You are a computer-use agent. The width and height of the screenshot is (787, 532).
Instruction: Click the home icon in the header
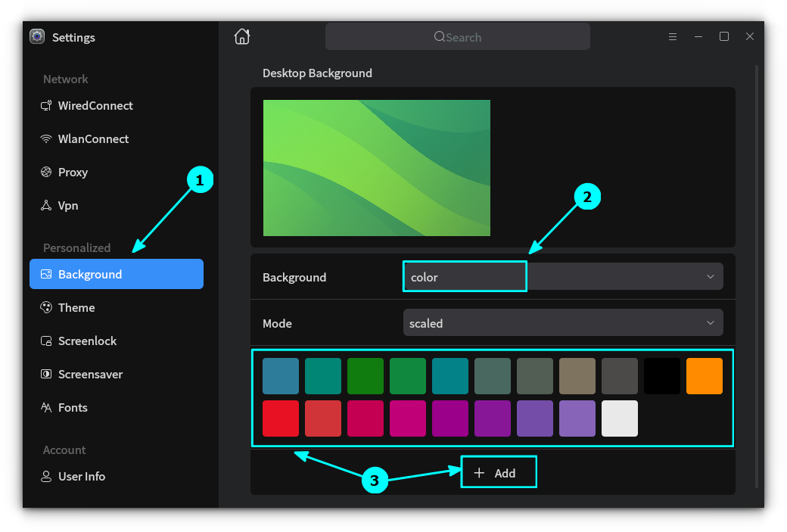242,36
